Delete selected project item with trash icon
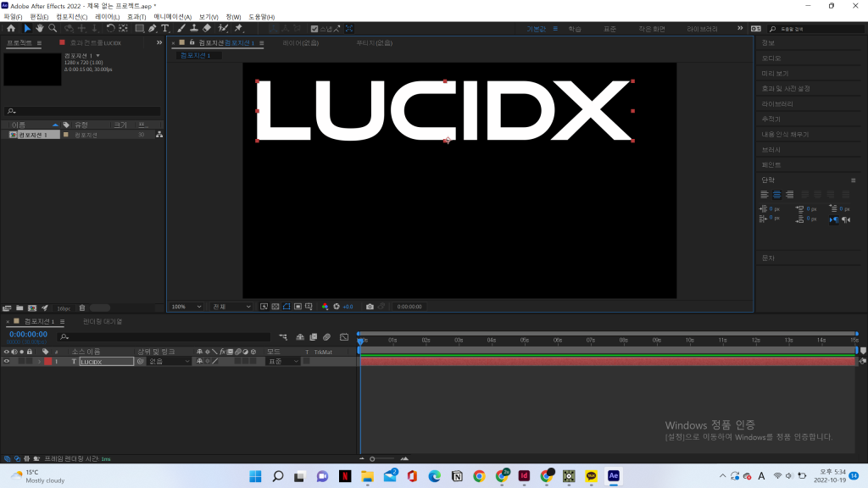 (x=82, y=308)
